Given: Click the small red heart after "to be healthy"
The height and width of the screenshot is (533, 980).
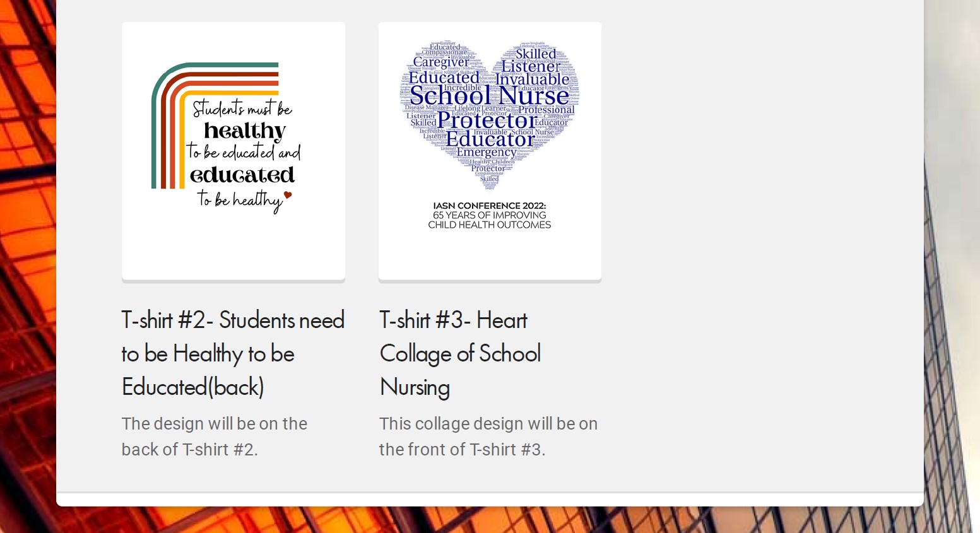Looking at the screenshot, I should (x=288, y=195).
